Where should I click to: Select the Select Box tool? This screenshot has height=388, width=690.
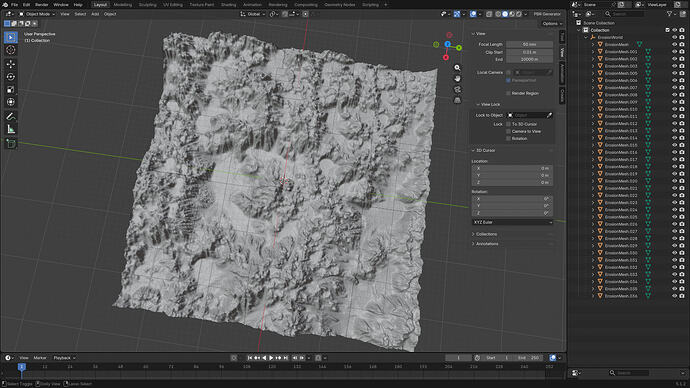click(x=11, y=37)
